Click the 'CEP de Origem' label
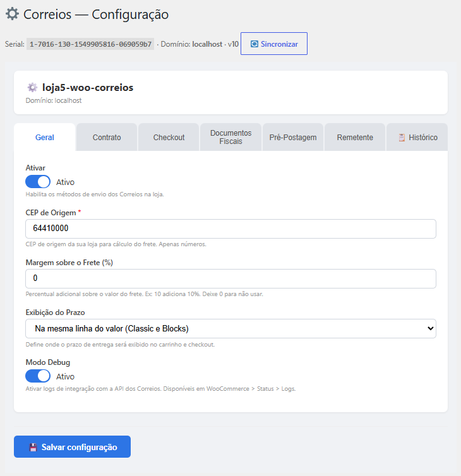461x476 pixels. tap(51, 213)
